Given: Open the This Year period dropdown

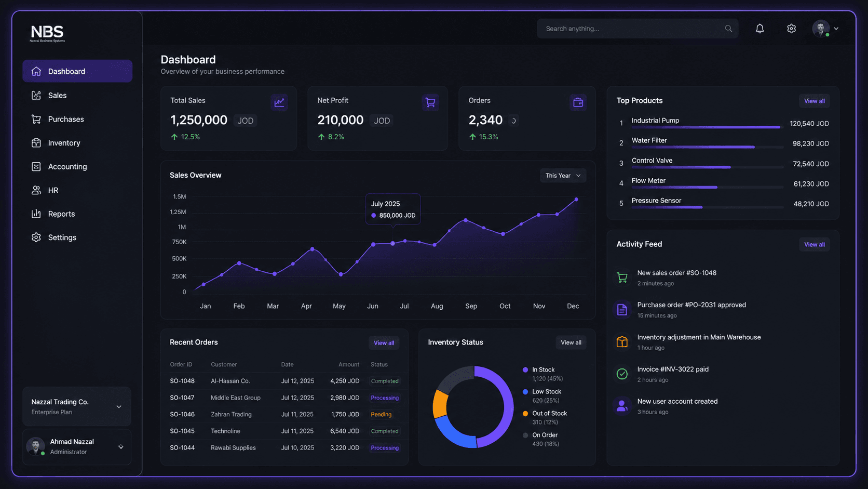Looking at the screenshot, I should click(x=563, y=176).
